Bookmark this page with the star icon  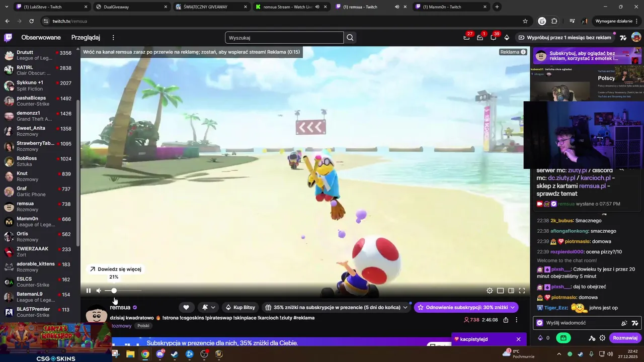[525, 21]
